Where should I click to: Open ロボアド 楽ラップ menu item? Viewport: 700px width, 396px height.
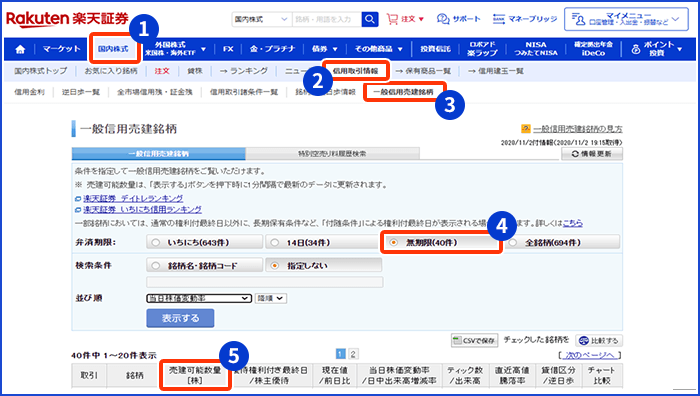[482, 49]
